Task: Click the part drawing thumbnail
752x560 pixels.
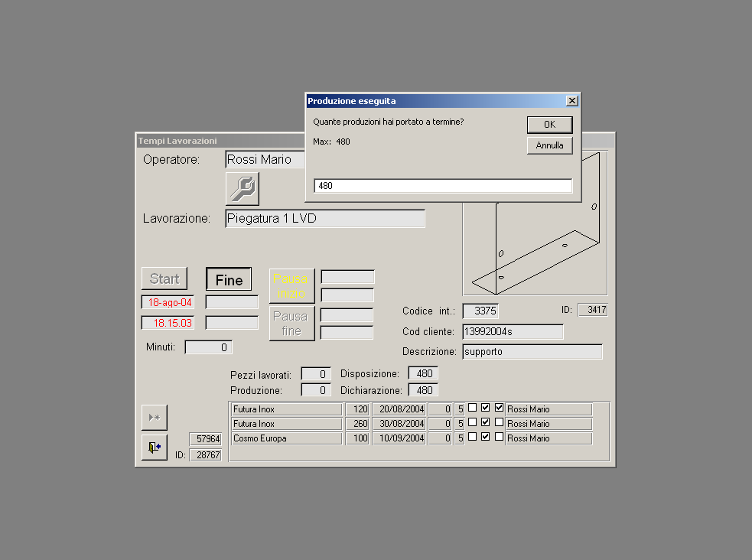Action: point(536,249)
